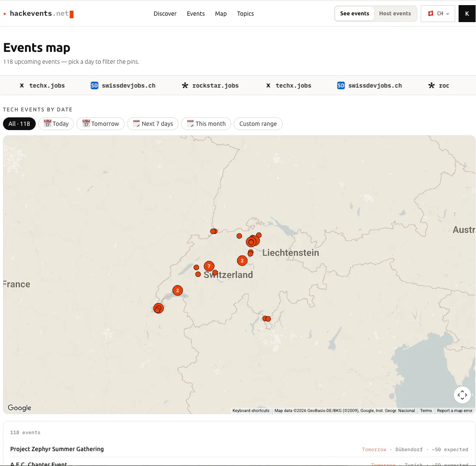Click the Basel event pin
Image resolution: width=476 pixels, height=466 pixels.
pyautogui.click(x=213, y=231)
